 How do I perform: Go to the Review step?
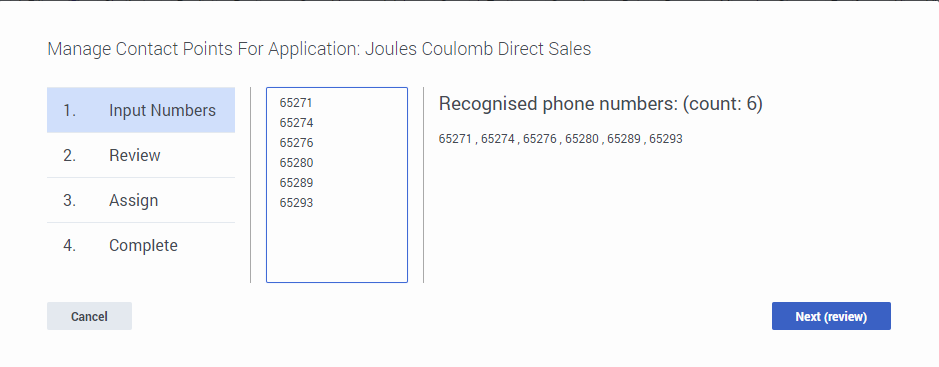(141, 155)
